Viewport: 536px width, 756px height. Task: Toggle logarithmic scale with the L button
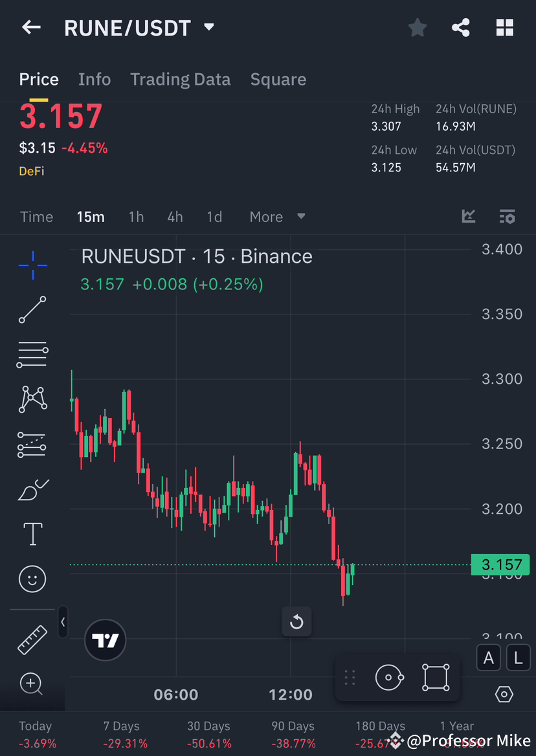[x=517, y=658]
